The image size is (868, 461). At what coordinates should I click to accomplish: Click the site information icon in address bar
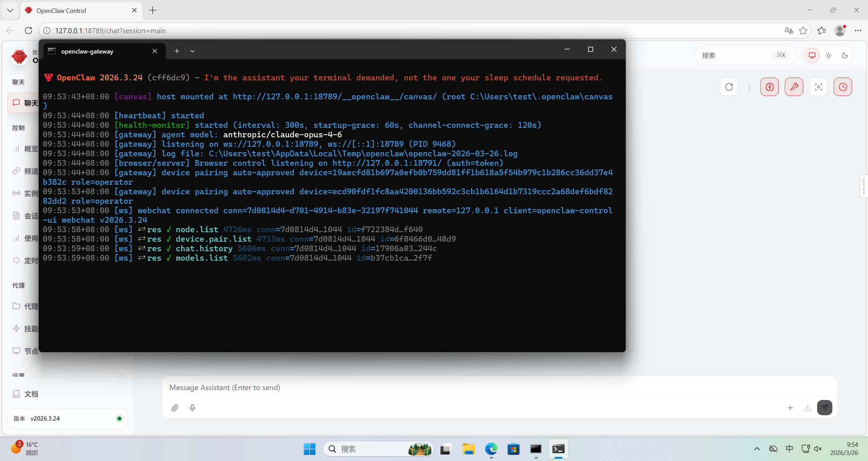47,31
